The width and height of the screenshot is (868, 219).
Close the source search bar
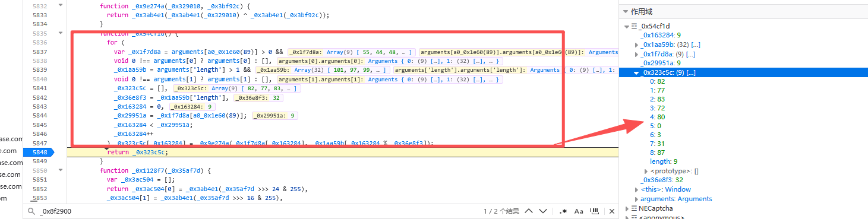tap(611, 211)
